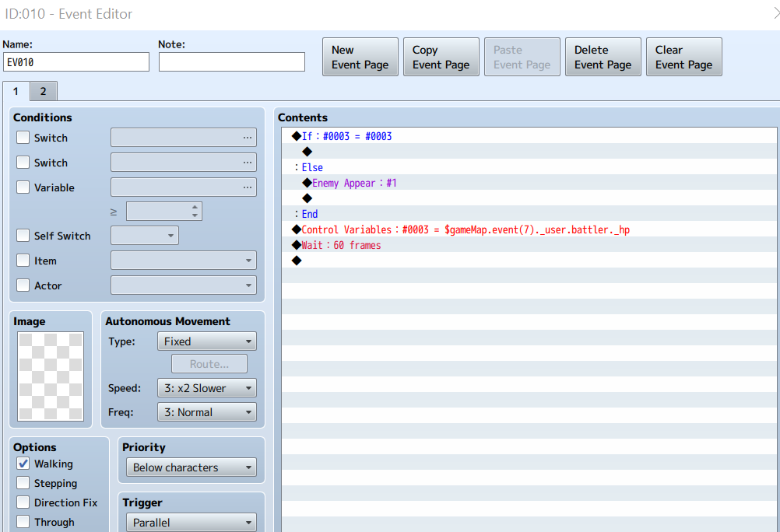Image resolution: width=780 pixels, height=532 pixels.
Task: Open the event Image graphic preview
Action: click(51, 376)
